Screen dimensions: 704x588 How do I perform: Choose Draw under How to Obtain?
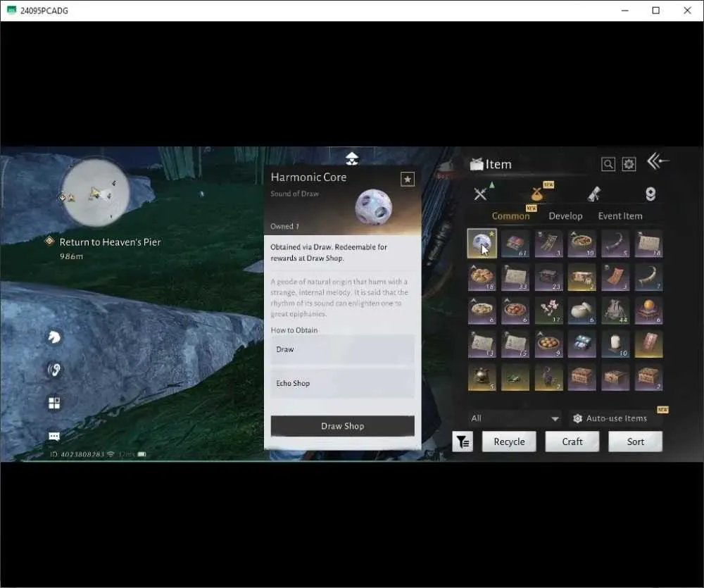(x=343, y=349)
